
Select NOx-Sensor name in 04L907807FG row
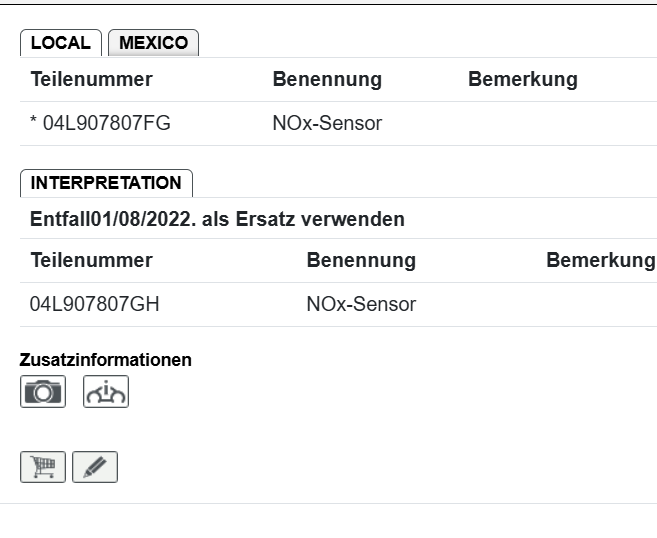point(327,124)
